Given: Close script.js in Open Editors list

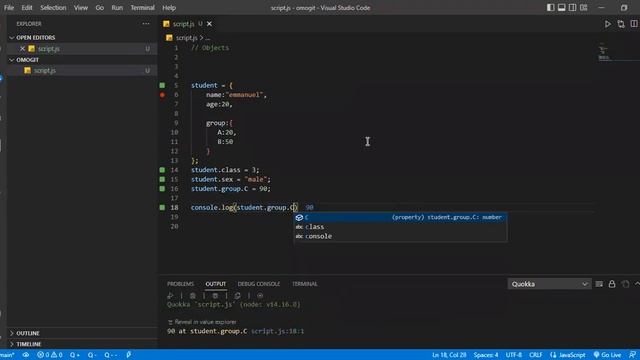Looking at the screenshot, I should click(22, 49).
